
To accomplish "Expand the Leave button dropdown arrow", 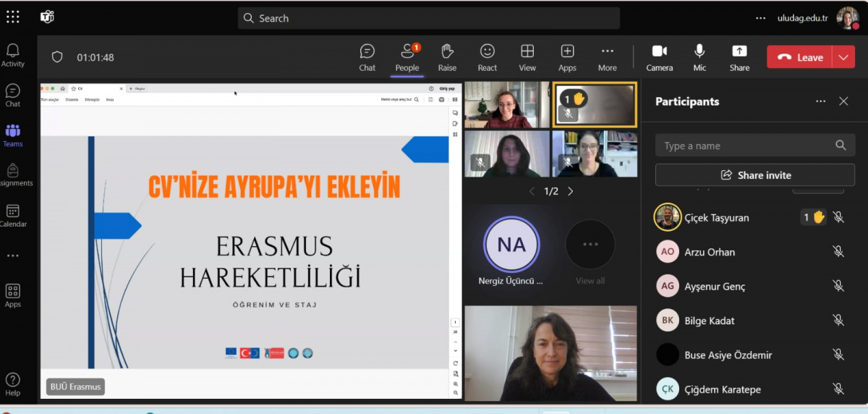I will [x=843, y=57].
